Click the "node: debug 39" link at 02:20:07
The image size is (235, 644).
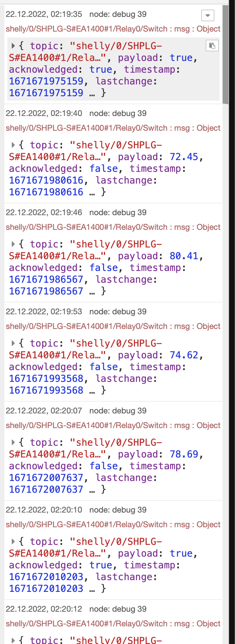point(118,411)
